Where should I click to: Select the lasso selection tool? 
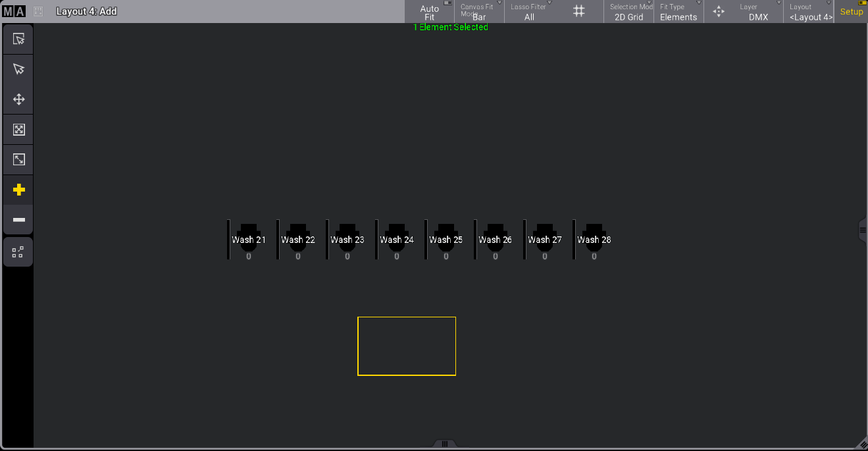(18, 39)
